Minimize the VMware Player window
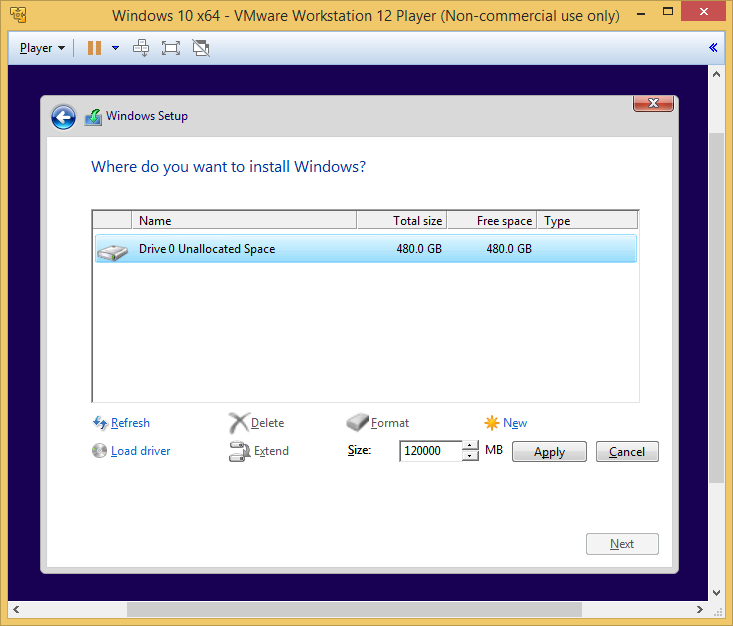Screen dimensions: 733x626 (641, 13)
